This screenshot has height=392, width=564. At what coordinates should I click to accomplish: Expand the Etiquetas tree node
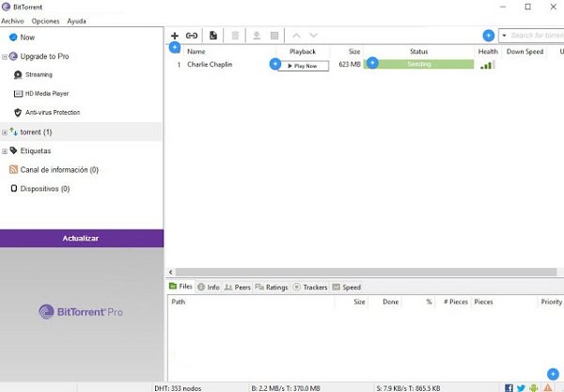pyautogui.click(x=5, y=151)
